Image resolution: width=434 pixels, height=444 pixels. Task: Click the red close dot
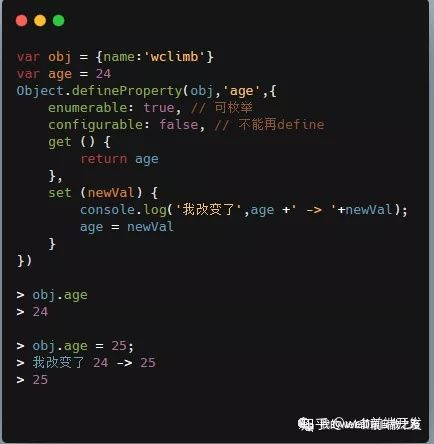coord(22,20)
